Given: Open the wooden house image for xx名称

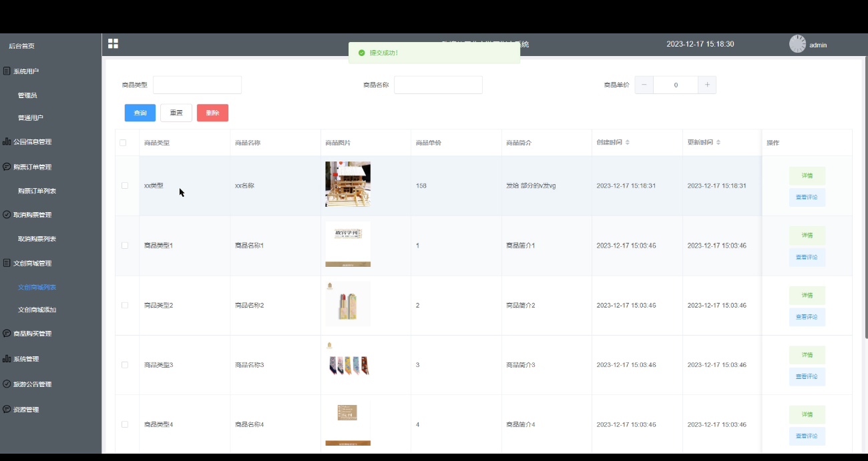Looking at the screenshot, I should coord(348,184).
